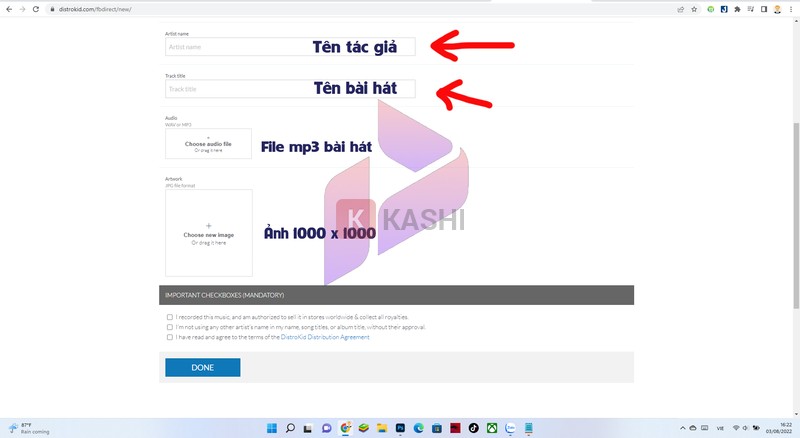
Task: View site info via the padlock icon
Action: click(52, 9)
